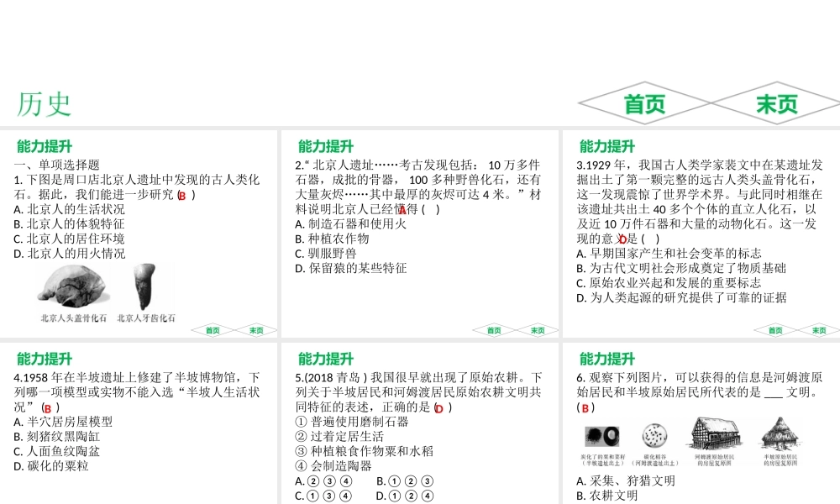Click statement '③ 种植粮食作物粟和水稻'
Viewport: 840px width, 504px height.
pos(364,451)
